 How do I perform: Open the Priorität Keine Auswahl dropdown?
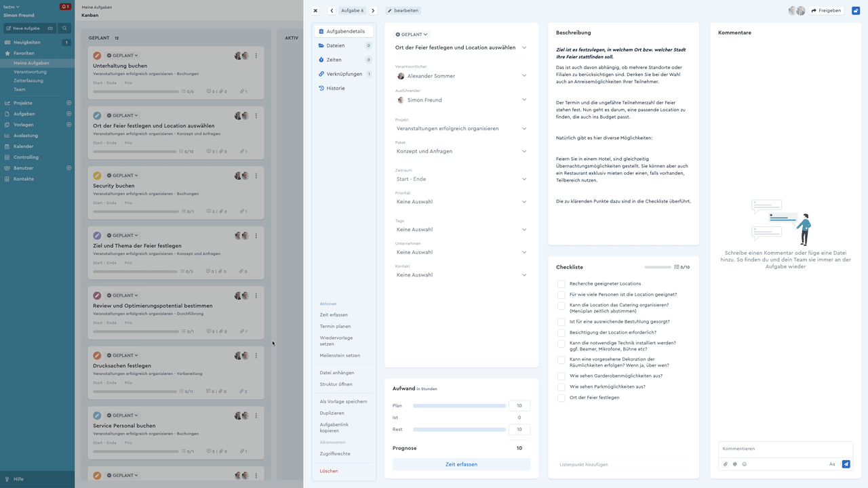click(x=461, y=201)
